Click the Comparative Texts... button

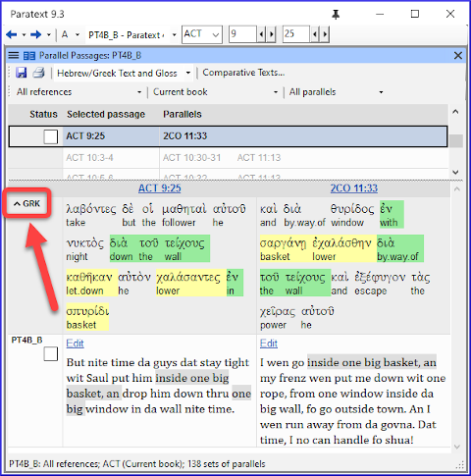(x=243, y=73)
